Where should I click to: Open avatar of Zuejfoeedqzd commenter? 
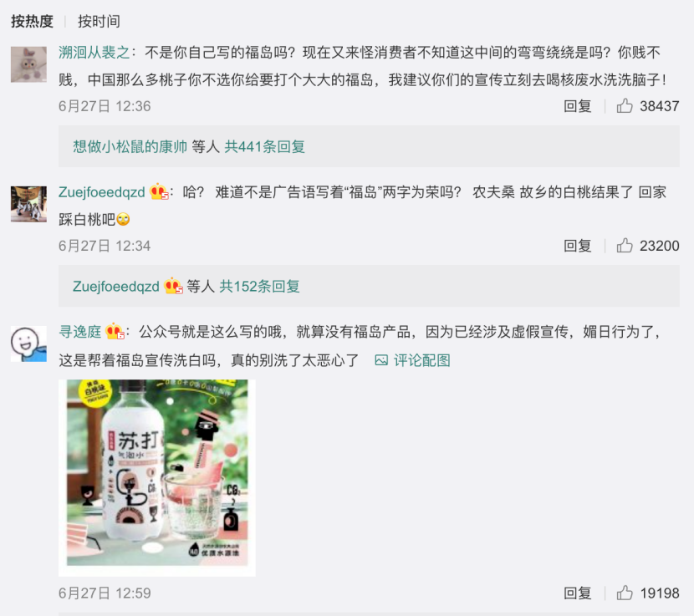tap(28, 204)
